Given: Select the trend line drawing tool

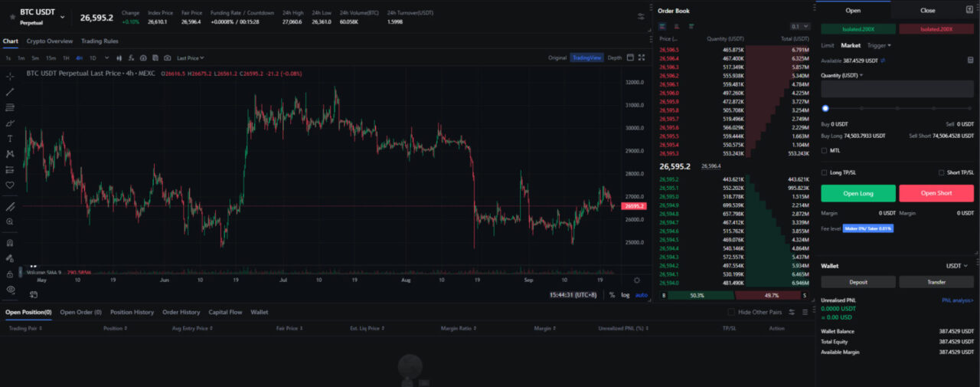Looking at the screenshot, I should pos(10,92).
